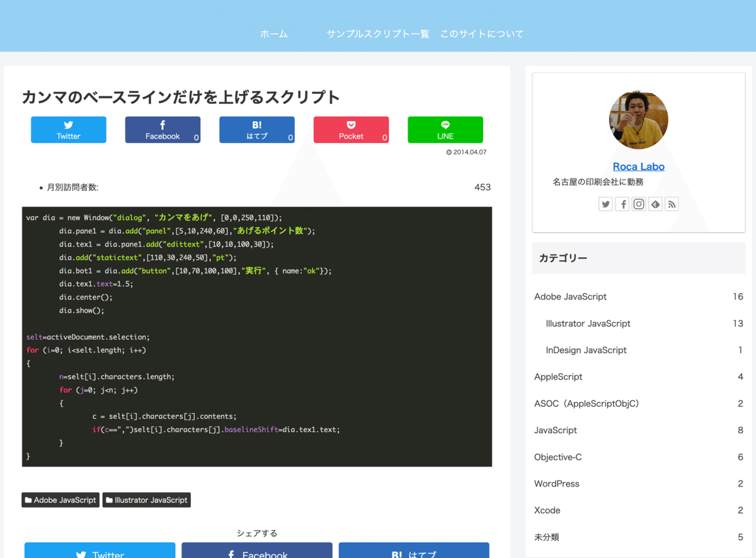Click the top Twitter share button
756x558 pixels.
(x=68, y=129)
